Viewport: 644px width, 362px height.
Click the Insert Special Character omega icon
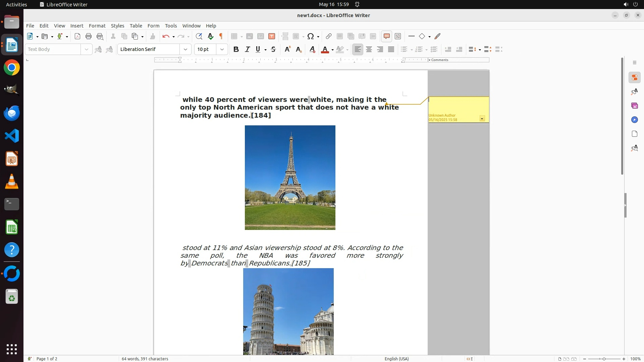click(x=311, y=37)
